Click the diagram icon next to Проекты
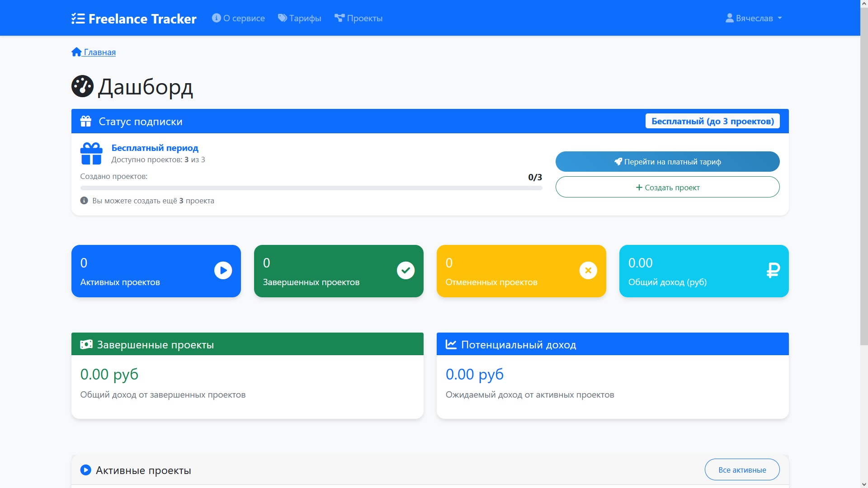868x488 pixels. pos(340,18)
